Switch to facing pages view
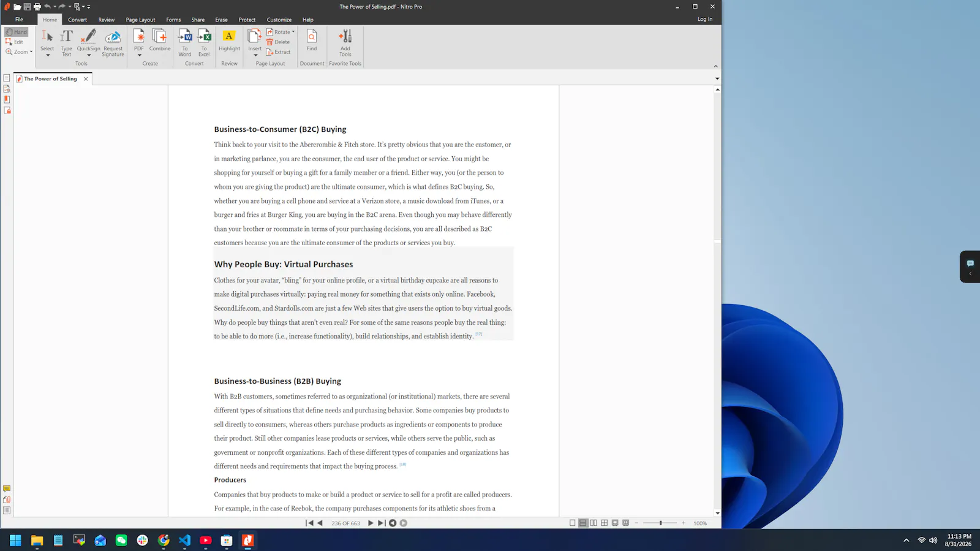Image resolution: width=980 pixels, height=551 pixels. (594, 523)
